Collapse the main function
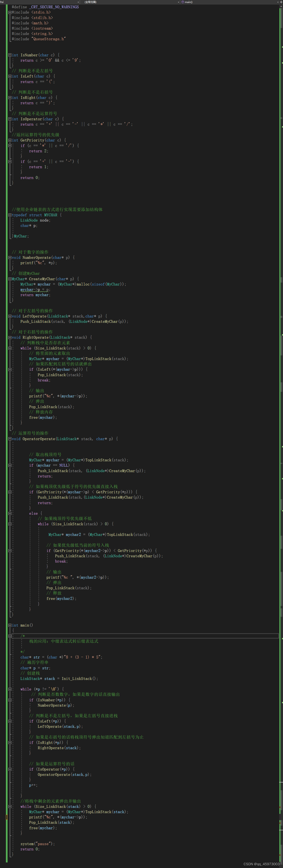Image resolution: width=283 pixels, height=868 pixels. tap(10, 625)
